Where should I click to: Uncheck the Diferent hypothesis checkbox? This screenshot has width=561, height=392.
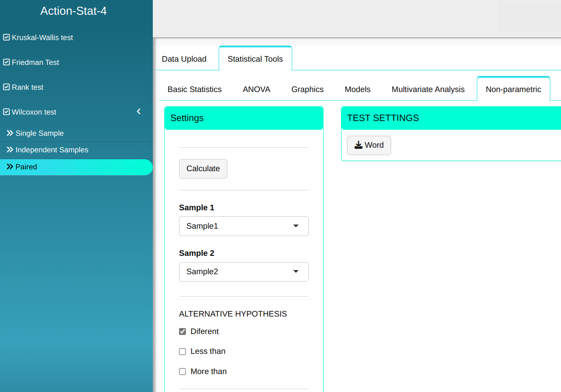tap(183, 332)
